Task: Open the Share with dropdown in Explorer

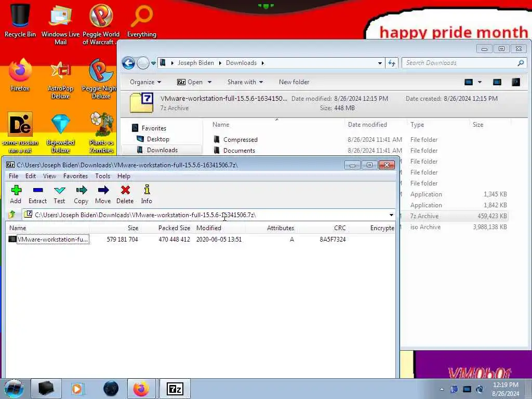Action: coord(245,82)
